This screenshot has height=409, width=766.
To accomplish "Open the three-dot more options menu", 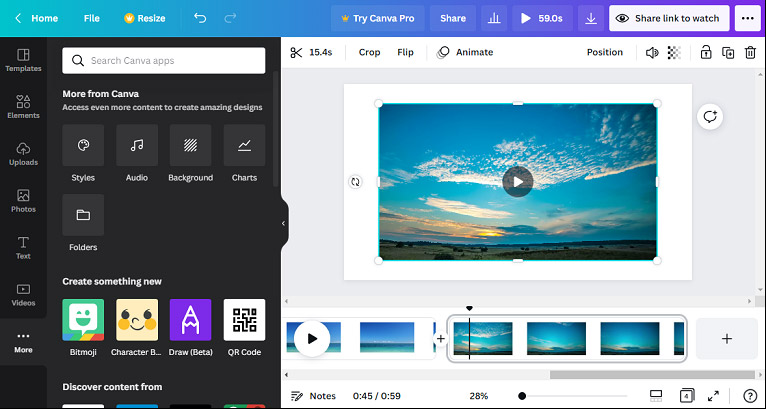I will click(x=747, y=18).
